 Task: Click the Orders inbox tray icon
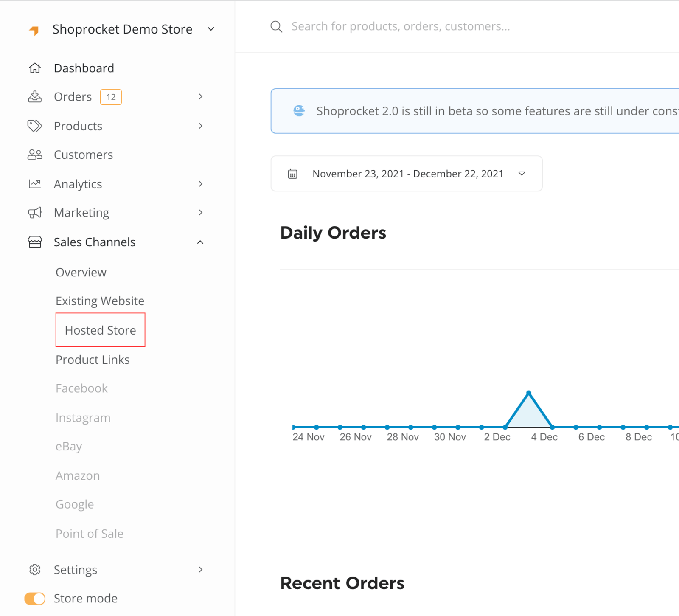point(35,97)
